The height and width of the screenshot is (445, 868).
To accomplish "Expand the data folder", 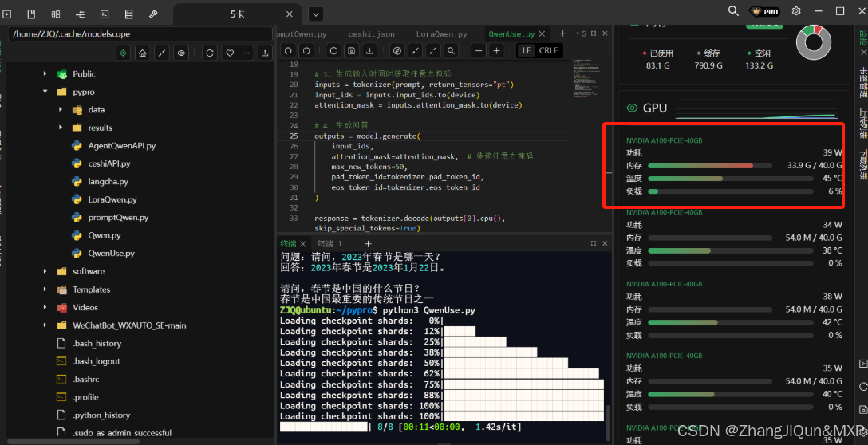I will [x=61, y=109].
